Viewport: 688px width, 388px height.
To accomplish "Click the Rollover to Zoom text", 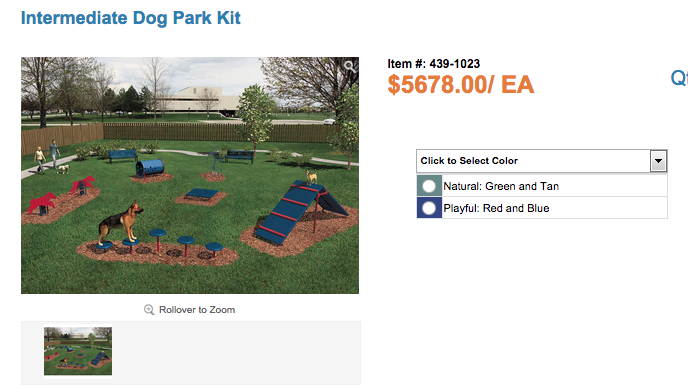I will (x=197, y=310).
